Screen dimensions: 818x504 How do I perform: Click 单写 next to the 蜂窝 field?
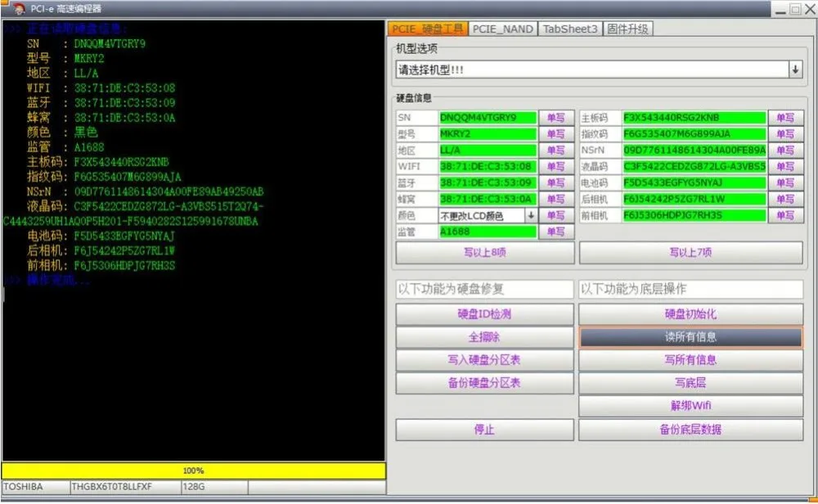click(556, 199)
